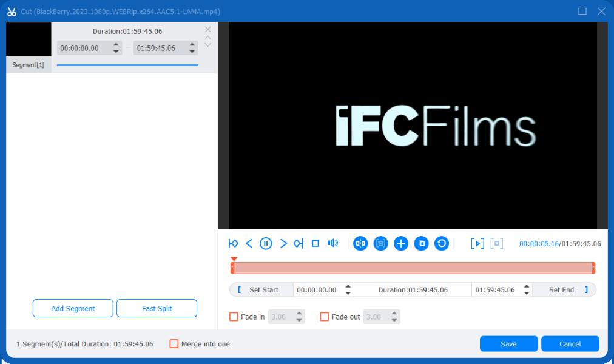
Task: Maximize the Cut window
Action: (x=582, y=12)
